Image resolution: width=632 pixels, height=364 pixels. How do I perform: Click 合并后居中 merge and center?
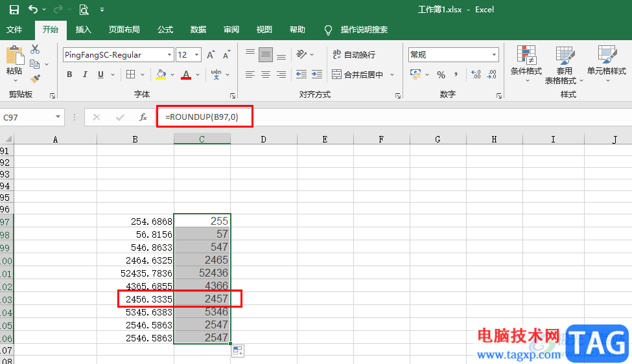pos(357,74)
